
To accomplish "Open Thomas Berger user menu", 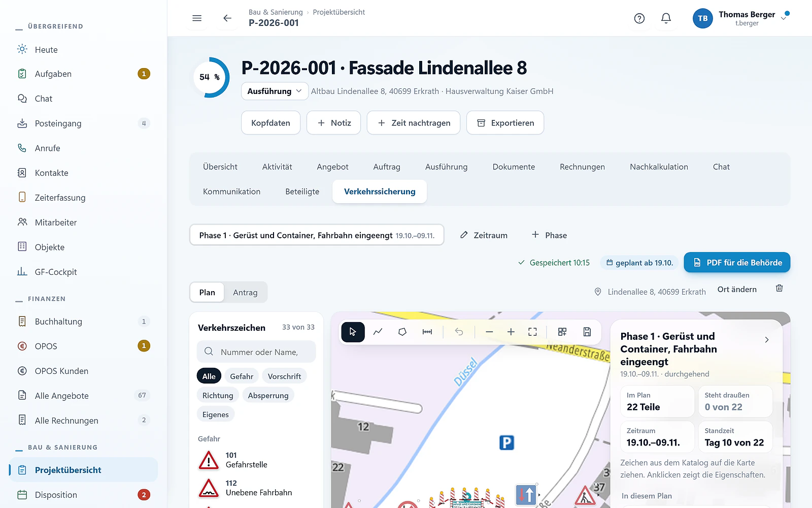I will 741,18.
